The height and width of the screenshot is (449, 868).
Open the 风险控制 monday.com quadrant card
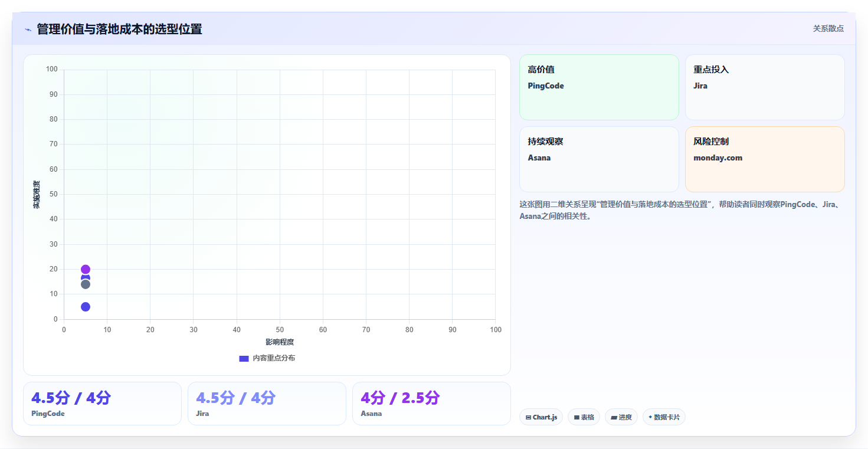click(765, 159)
